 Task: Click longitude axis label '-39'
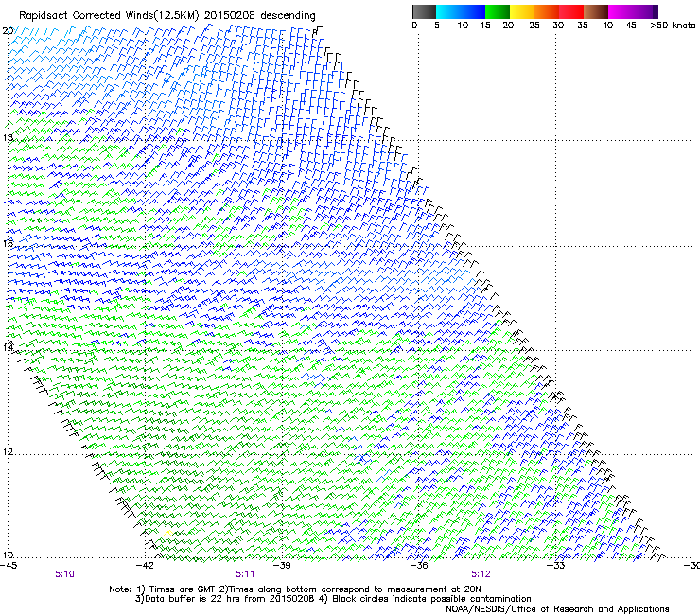(282, 566)
